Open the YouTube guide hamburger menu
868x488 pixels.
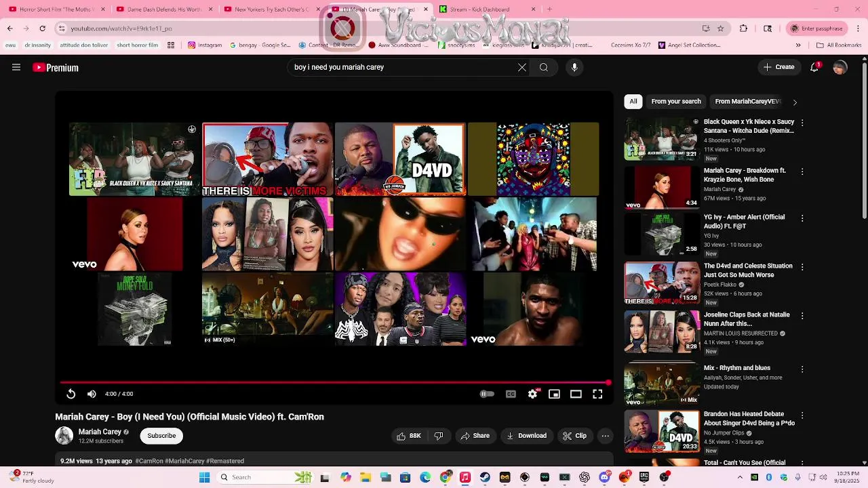coord(16,67)
